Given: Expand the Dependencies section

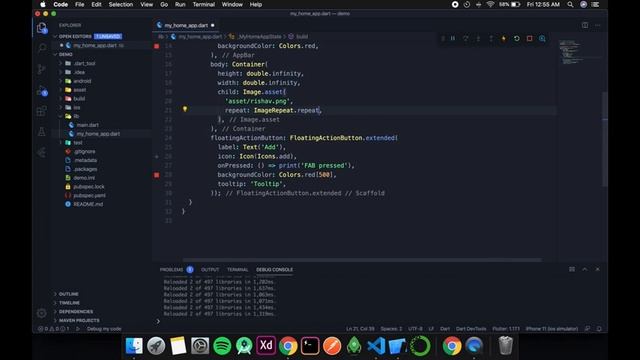Looking at the screenshot, I should pos(76,311).
